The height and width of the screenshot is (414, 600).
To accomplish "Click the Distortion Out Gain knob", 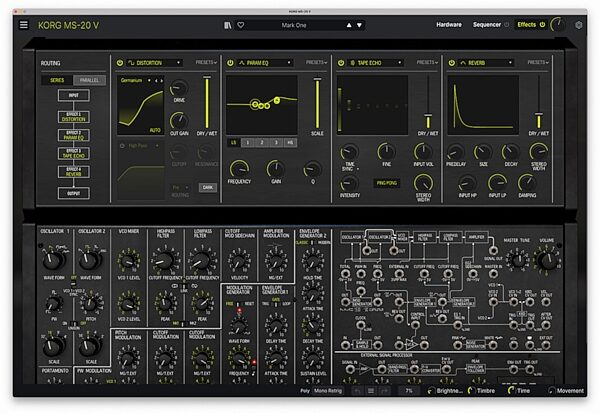I will coord(179,121).
